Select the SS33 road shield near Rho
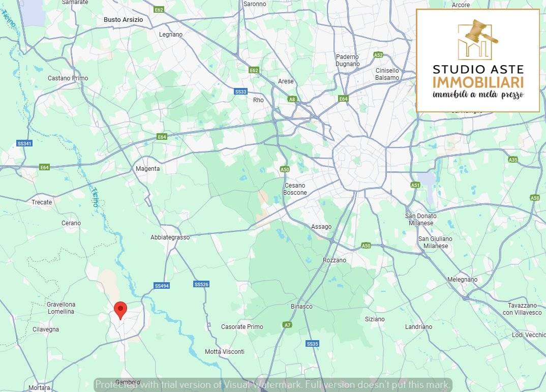The height and width of the screenshot is (392, 546). (x=240, y=92)
